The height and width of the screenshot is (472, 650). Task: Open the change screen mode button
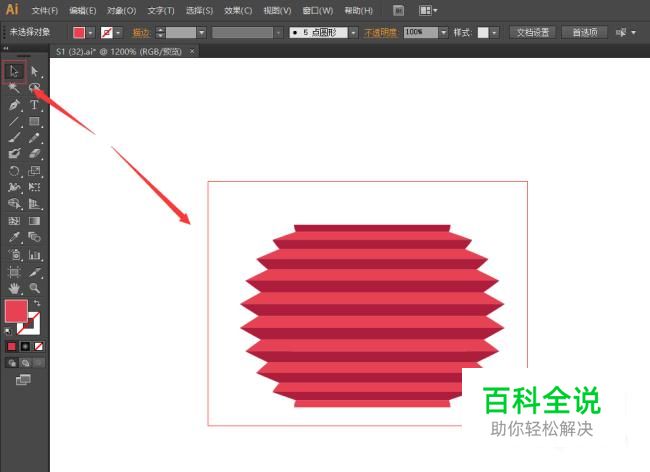(x=23, y=379)
